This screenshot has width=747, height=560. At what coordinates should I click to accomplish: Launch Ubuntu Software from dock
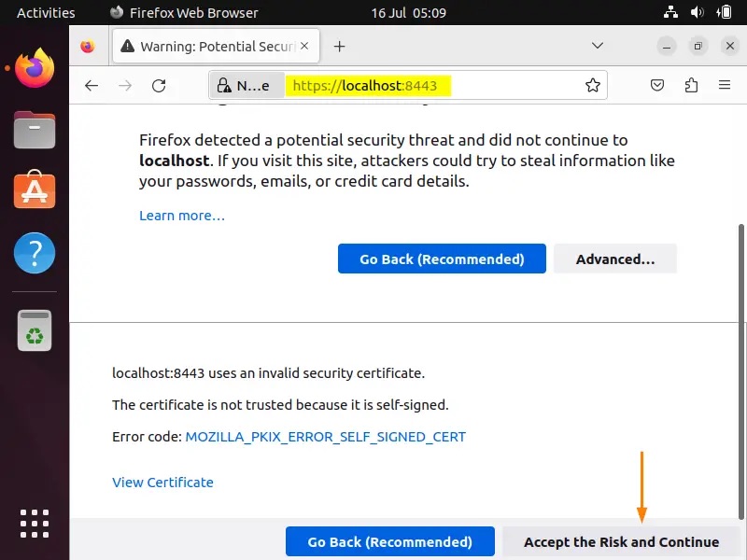35,190
